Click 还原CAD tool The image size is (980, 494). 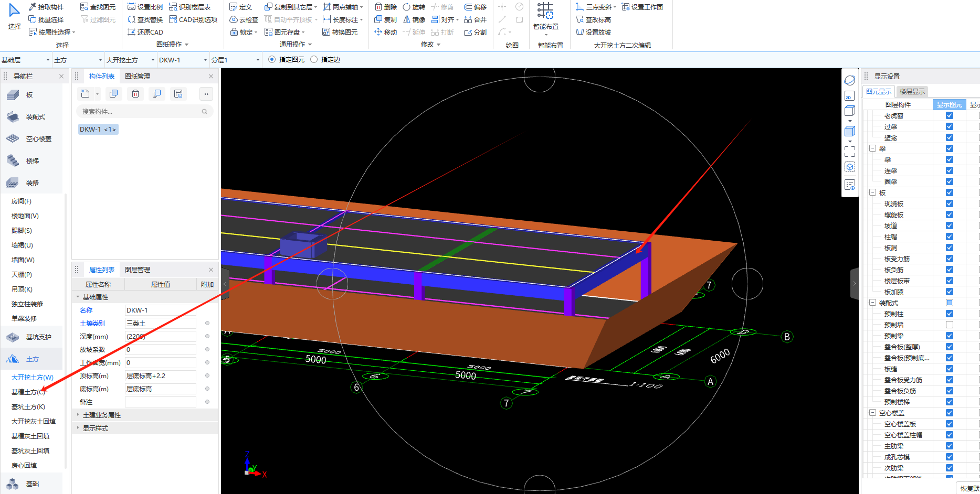coord(145,32)
